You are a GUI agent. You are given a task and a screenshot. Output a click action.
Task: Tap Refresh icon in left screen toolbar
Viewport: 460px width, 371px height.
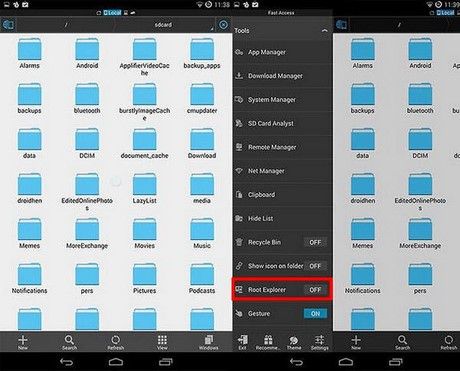(116, 342)
